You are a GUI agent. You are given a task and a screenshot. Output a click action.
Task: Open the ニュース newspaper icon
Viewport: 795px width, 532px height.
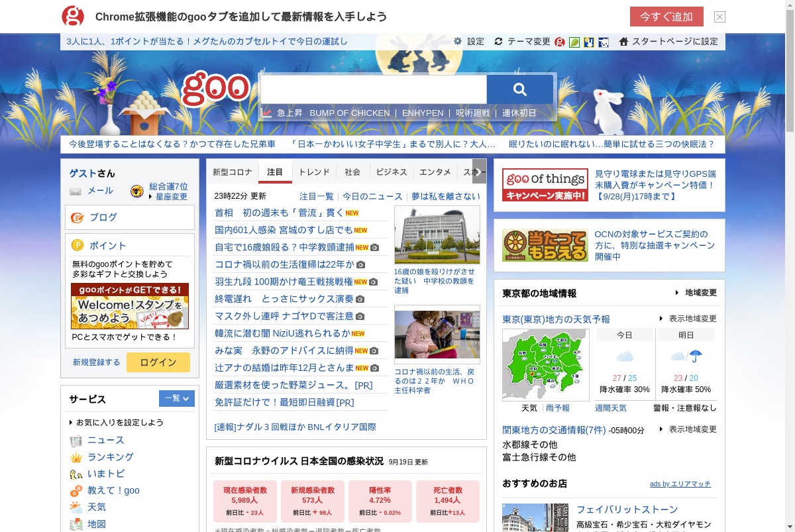pos(76,441)
